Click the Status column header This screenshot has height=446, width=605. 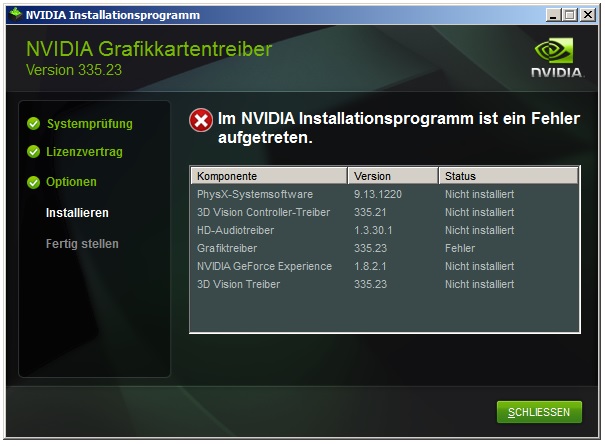pyautogui.click(x=508, y=176)
